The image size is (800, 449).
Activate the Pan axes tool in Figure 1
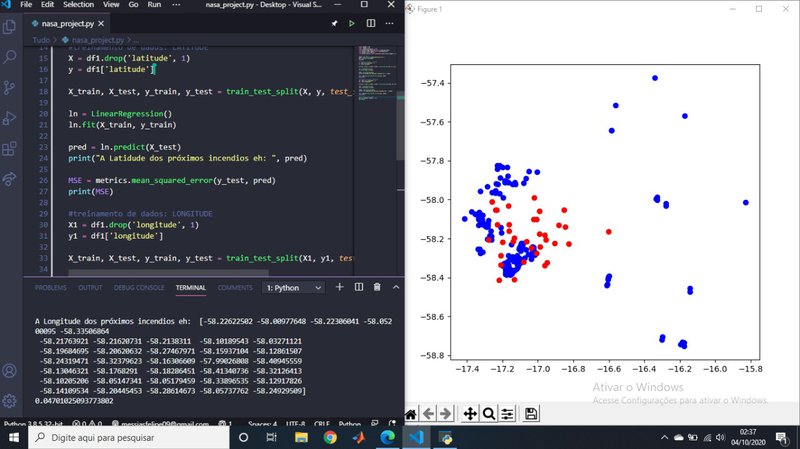pos(470,414)
